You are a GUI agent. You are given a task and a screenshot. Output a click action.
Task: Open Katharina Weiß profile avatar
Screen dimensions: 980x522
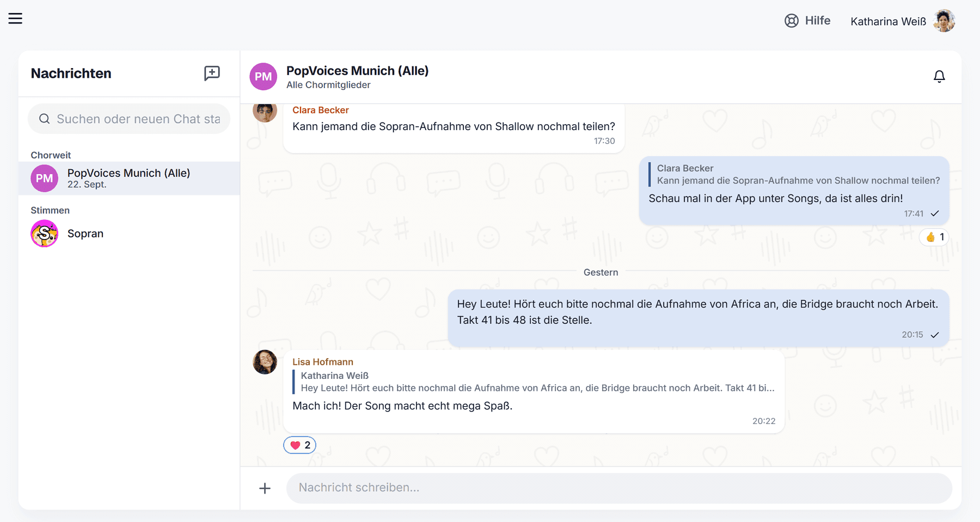(x=944, y=21)
